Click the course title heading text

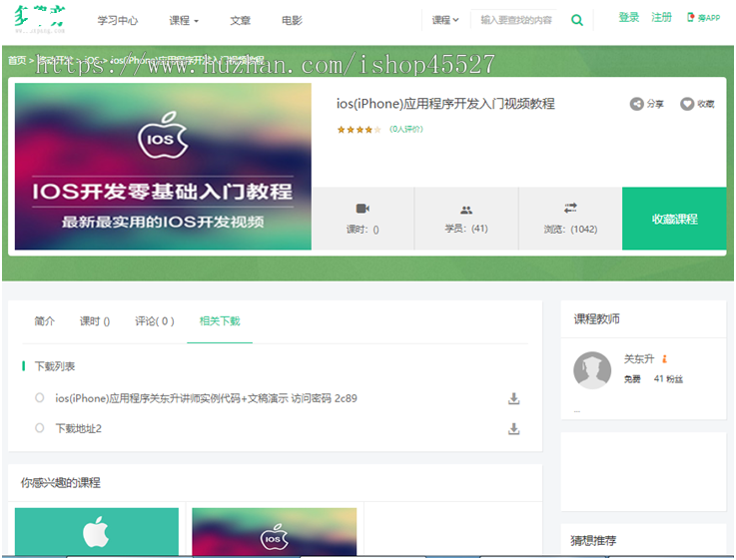[445, 103]
